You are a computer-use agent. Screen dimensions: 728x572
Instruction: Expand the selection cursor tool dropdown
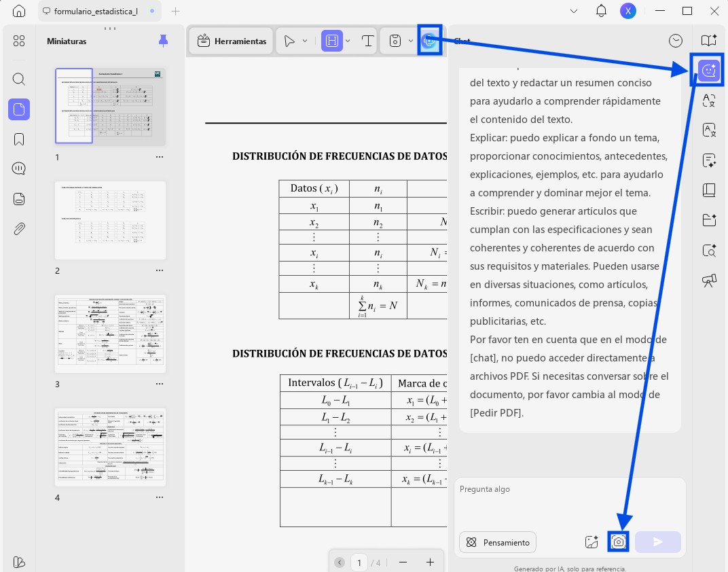pos(305,41)
